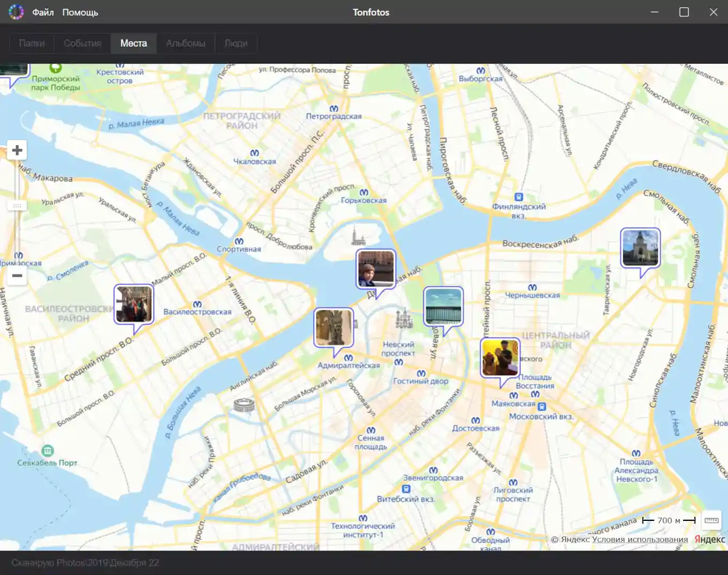The image size is (728, 575).
Task: Switch to the Папки tab
Action: click(32, 44)
